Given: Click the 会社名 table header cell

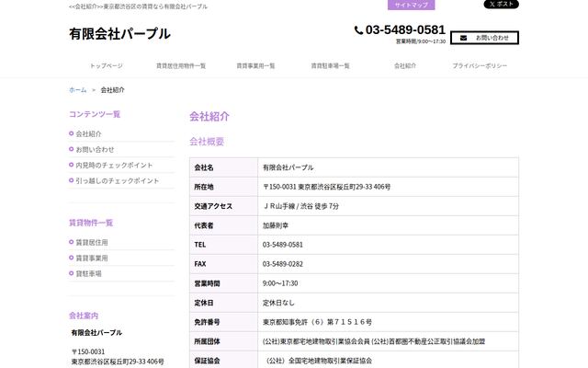Looking at the screenshot, I should point(224,167).
